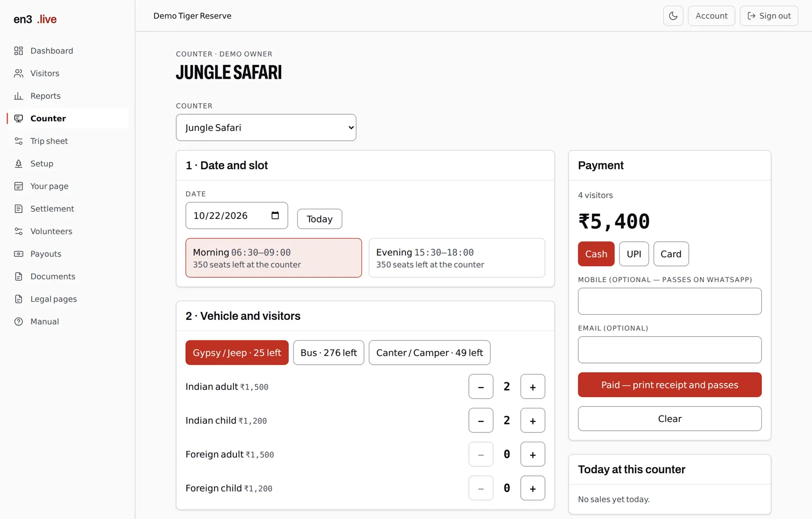Choose Bus · 276 left vehicle
Image resolution: width=812 pixels, height=519 pixels.
[328, 352]
